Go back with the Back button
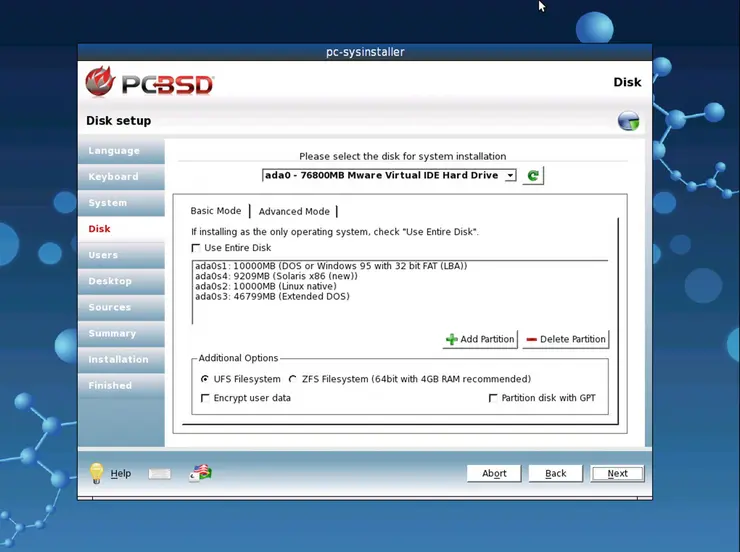The width and height of the screenshot is (740, 552). click(x=555, y=473)
